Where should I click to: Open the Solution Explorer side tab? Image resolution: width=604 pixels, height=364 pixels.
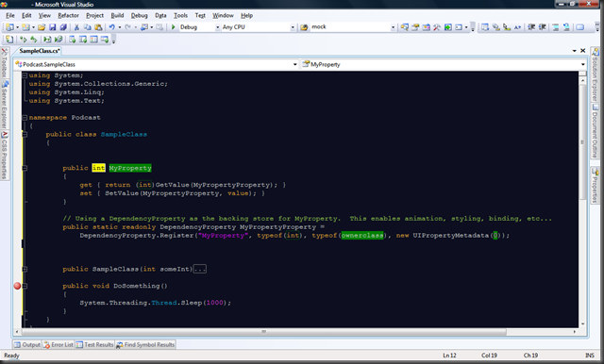point(596,74)
